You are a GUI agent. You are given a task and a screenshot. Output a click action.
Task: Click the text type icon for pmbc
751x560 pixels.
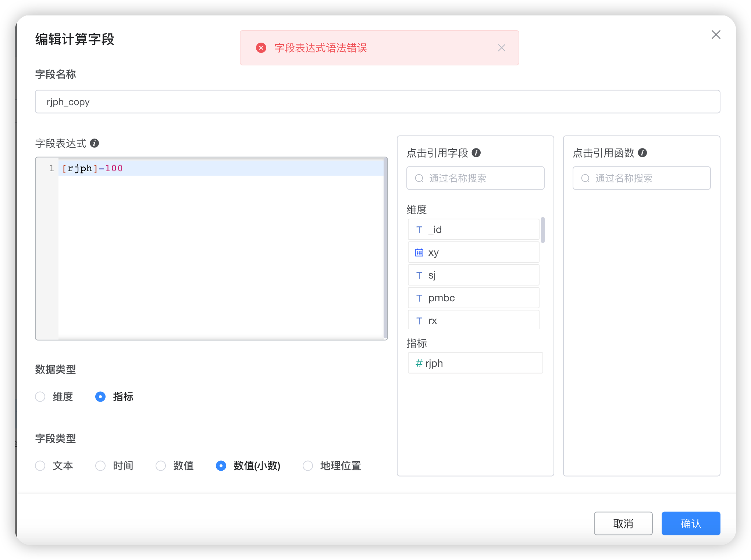pyautogui.click(x=419, y=298)
